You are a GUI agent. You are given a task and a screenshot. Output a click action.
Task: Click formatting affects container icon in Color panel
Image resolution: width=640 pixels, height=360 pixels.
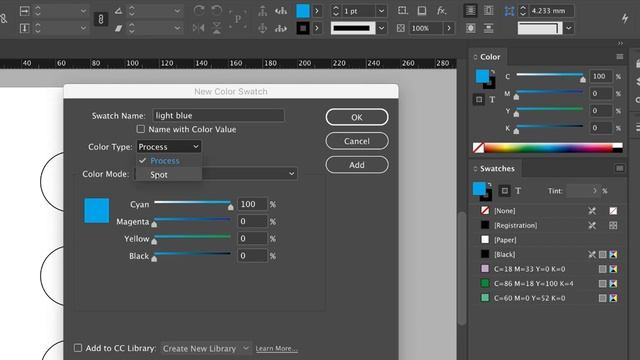pos(479,100)
